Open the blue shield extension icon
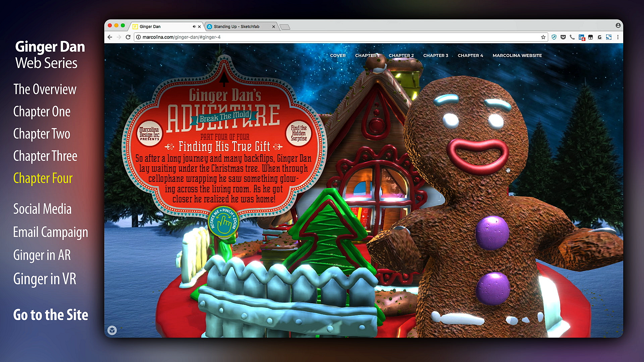Viewport: 644px width, 362px height. pos(554,37)
